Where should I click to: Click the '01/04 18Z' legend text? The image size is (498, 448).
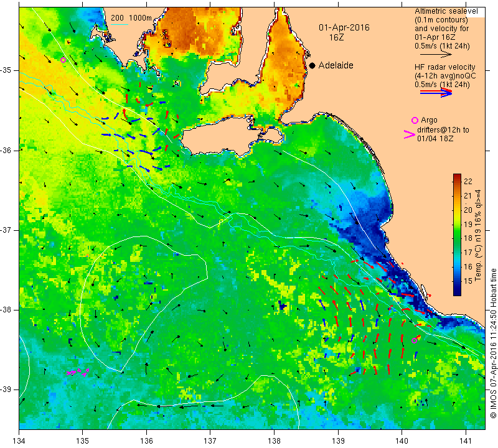pos(435,139)
